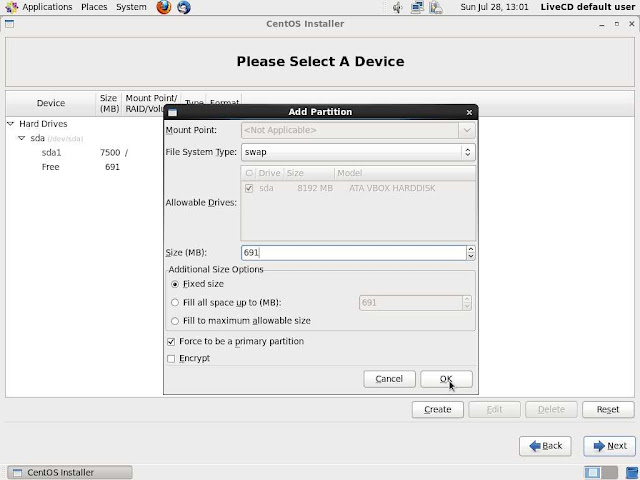
Task: Go Back in the installer
Action: coord(545,446)
